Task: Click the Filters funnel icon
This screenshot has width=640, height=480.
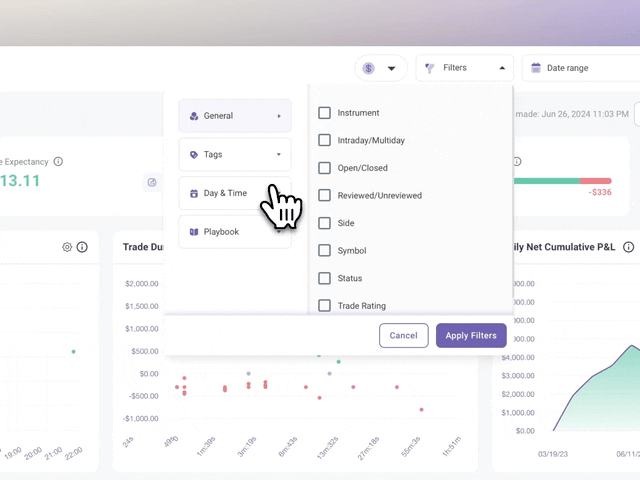Action: (x=430, y=68)
